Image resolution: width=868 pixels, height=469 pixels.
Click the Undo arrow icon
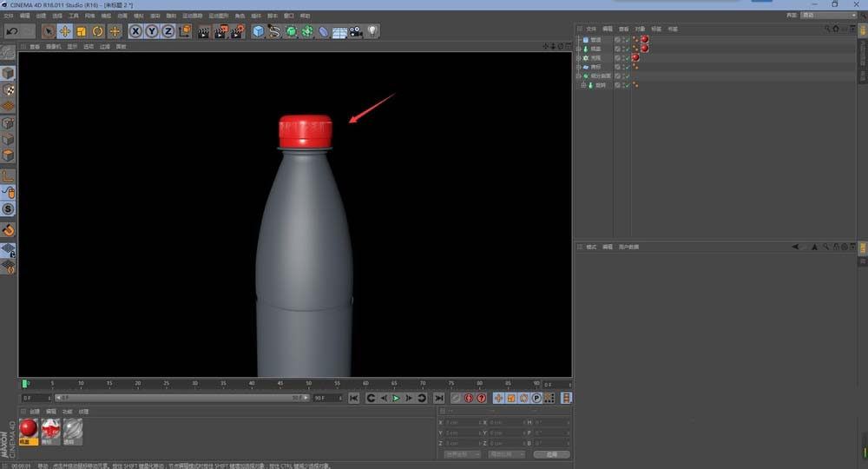pyautogui.click(x=11, y=31)
